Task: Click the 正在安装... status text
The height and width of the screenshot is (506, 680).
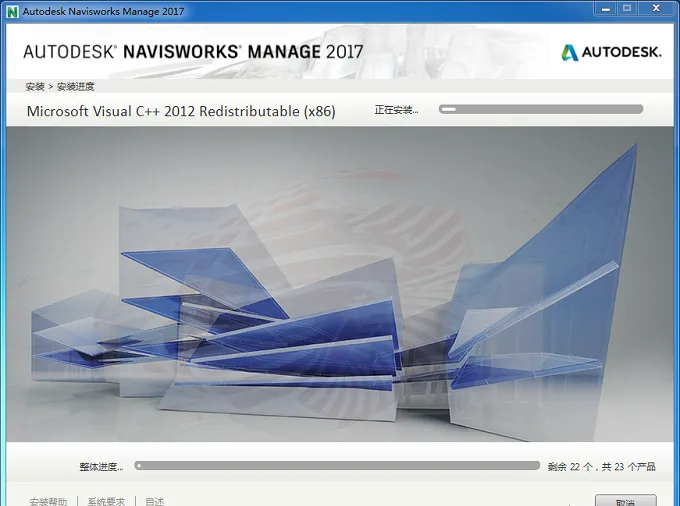Action: 396,110
